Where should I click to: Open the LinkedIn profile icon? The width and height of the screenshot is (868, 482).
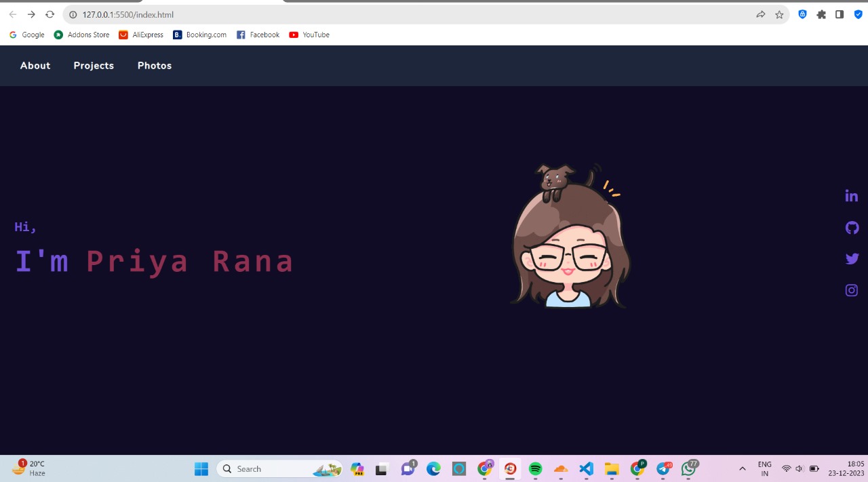pyautogui.click(x=852, y=196)
